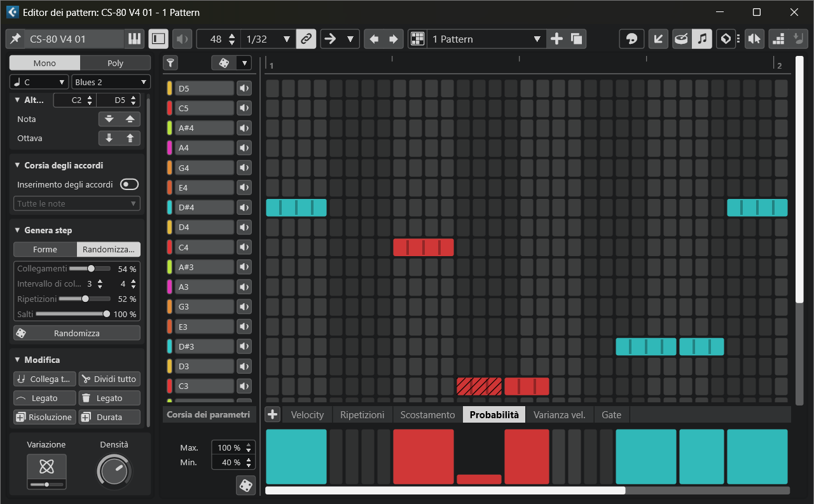The height and width of the screenshot is (504, 814).
Task: Click the Dividi tutto button
Action: [109, 379]
